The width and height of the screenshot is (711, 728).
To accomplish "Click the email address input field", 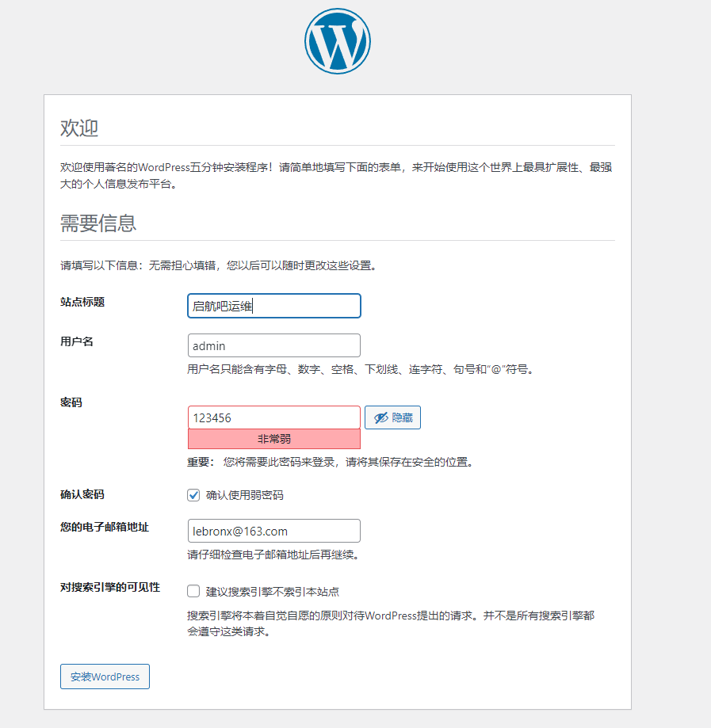I will (273, 531).
